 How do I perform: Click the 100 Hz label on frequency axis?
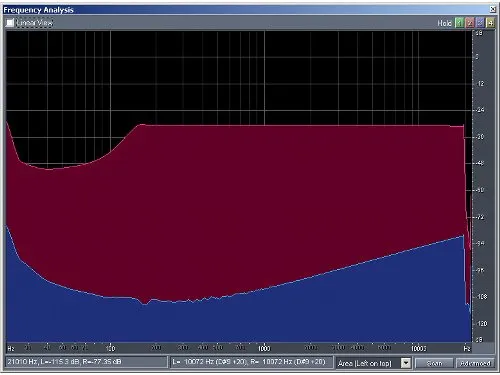pyautogui.click(x=110, y=348)
